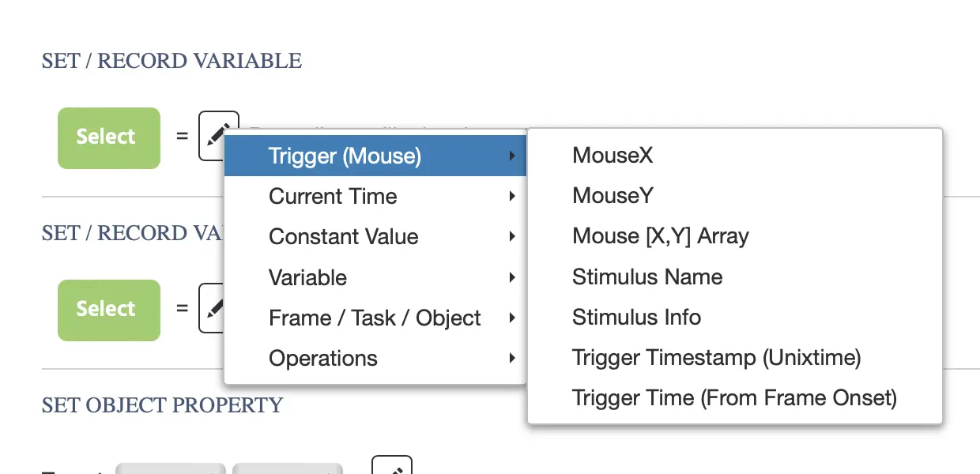The image size is (980, 474).
Task: Open the Trigger (Mouse) submenu
Action: pyautogui.click(x=345, y=156)
